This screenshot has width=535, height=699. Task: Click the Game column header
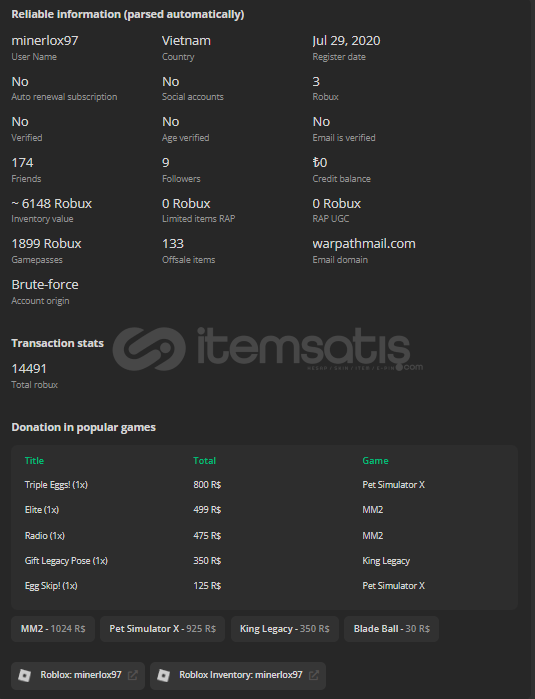375,461
